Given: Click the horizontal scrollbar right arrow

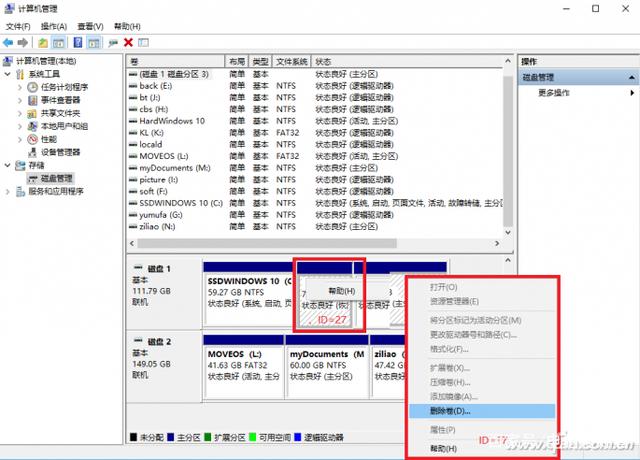Looking at the screenshot, I should point(497,244).
